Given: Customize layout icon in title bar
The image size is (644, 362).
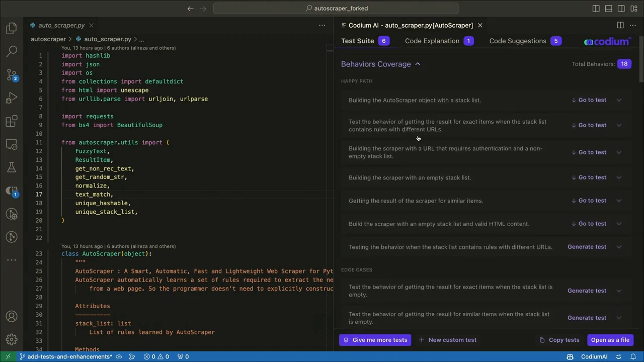Looking at the screenshot, I should coord(634,9).
